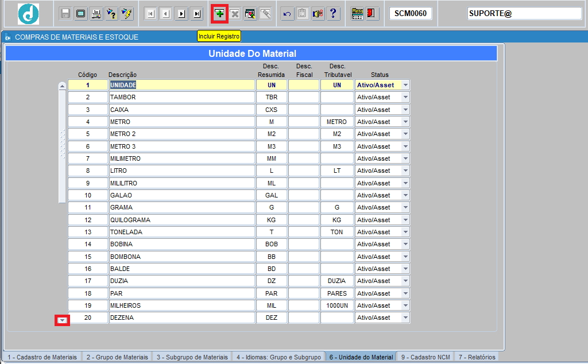Viewport: 588px width, 364px height.
Task: Click the Código field with value 9
Action: pos(88,183)
